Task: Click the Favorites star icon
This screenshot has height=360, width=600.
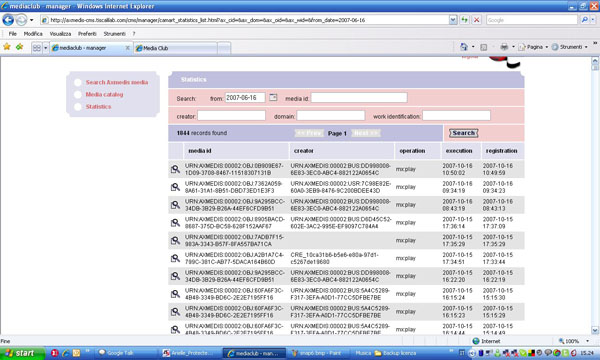Action: coord(7,47)
